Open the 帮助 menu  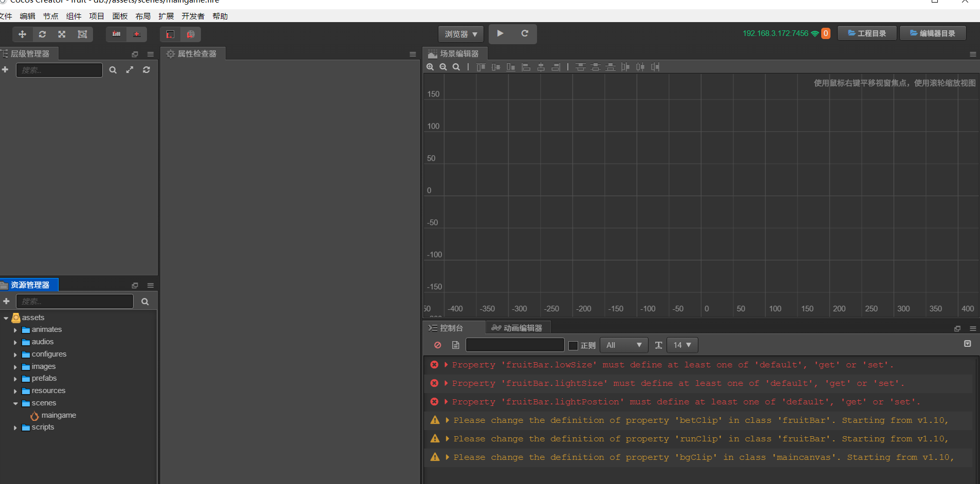point(220,16)
